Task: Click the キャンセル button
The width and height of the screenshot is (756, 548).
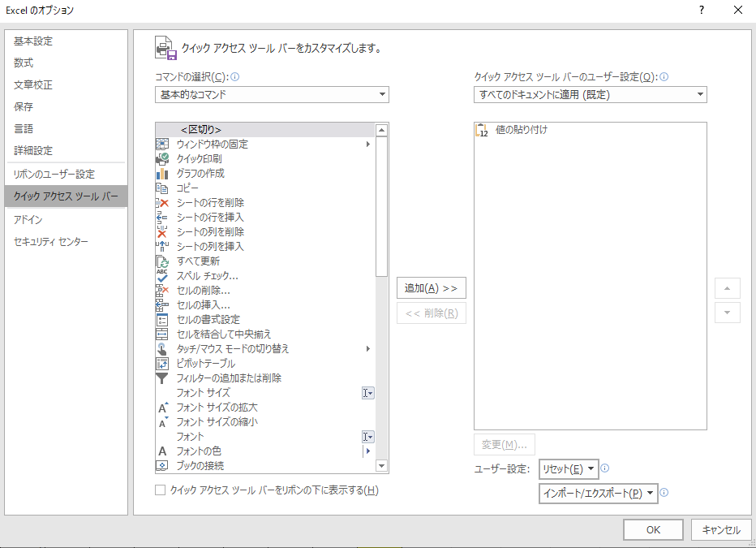Action: 721,529
